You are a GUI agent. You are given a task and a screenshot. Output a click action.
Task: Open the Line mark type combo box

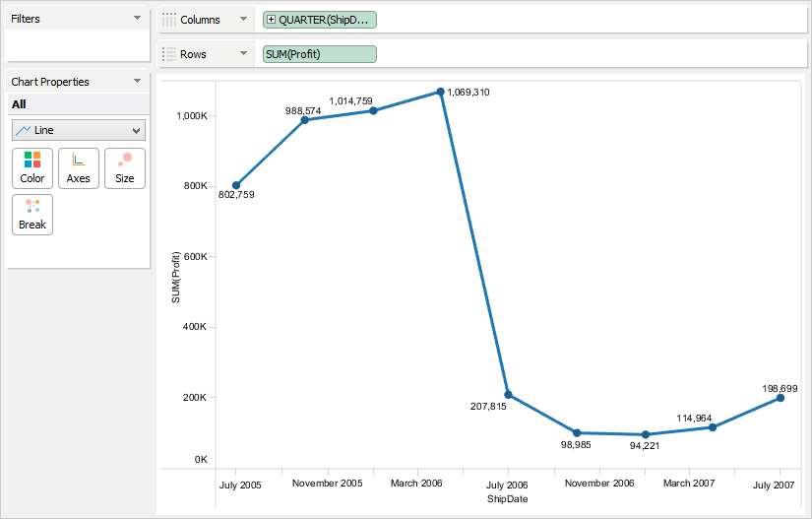tap(79, 130)
